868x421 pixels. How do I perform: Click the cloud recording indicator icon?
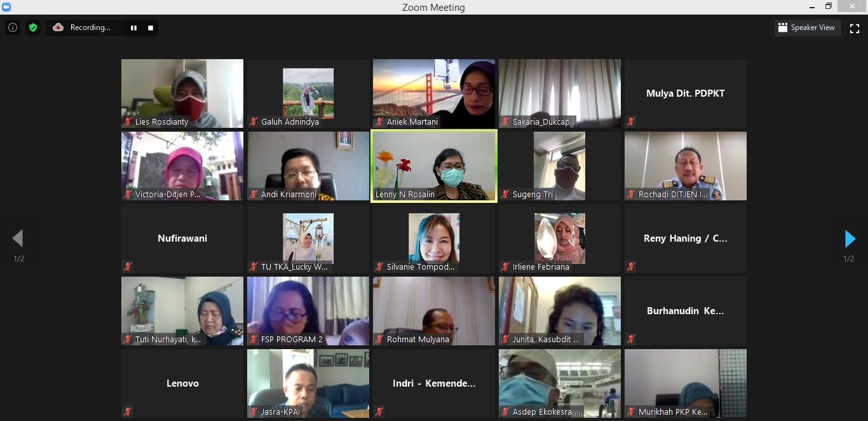58,27
